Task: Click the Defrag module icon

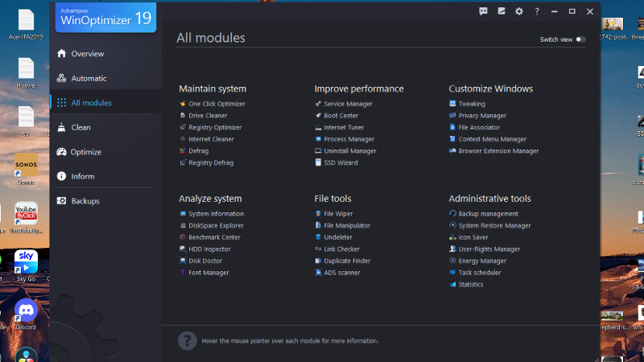Action: coord(183,151)
